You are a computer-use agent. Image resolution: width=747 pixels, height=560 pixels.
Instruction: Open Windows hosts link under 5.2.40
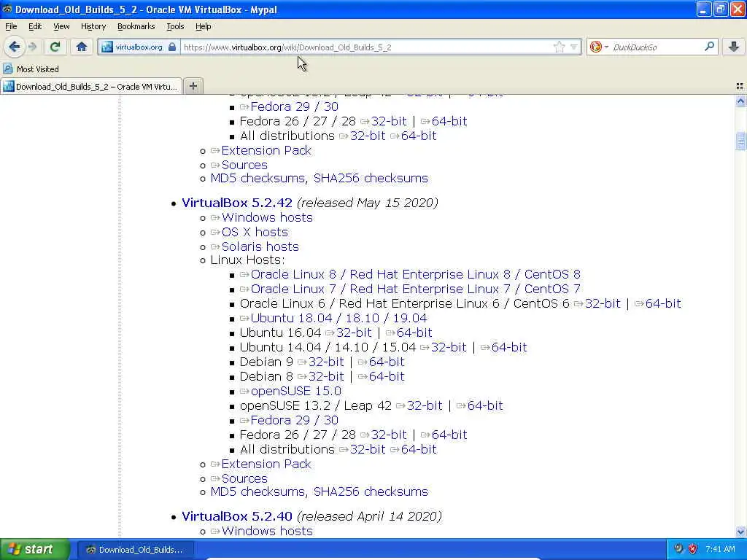pos(267,532)
